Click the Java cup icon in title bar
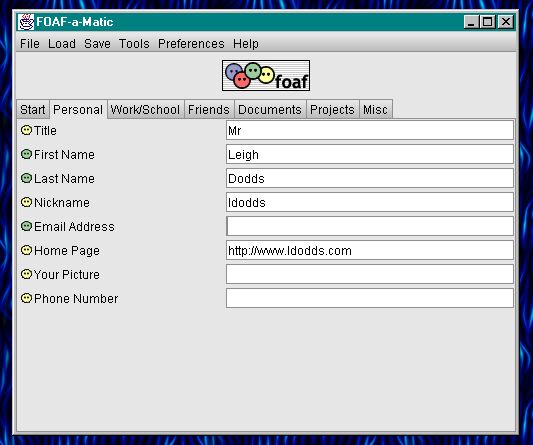 pos(26,22)
